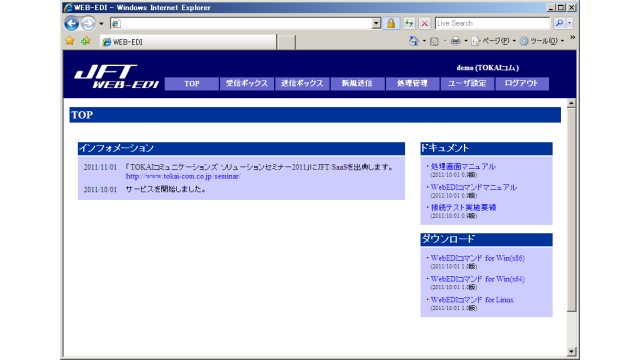Open the 処理管理 navigation tab
The height and width of the screenshot is (360, 640).
point(412,84)
